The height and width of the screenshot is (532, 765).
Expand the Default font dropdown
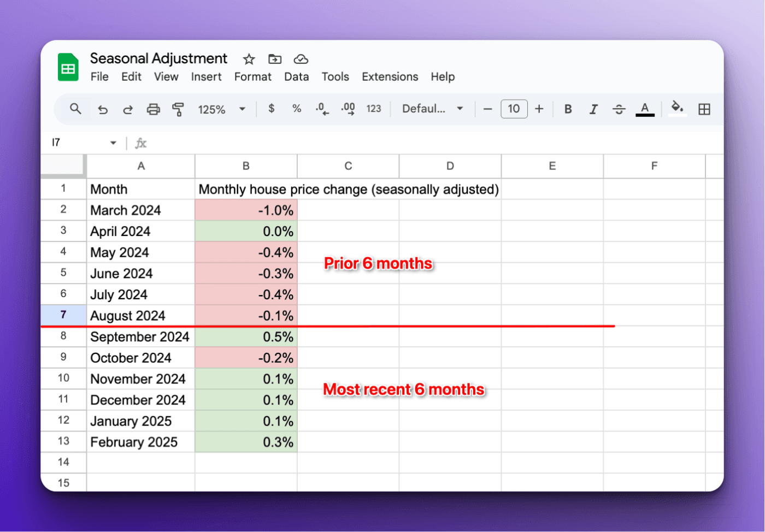click(433, 109)
